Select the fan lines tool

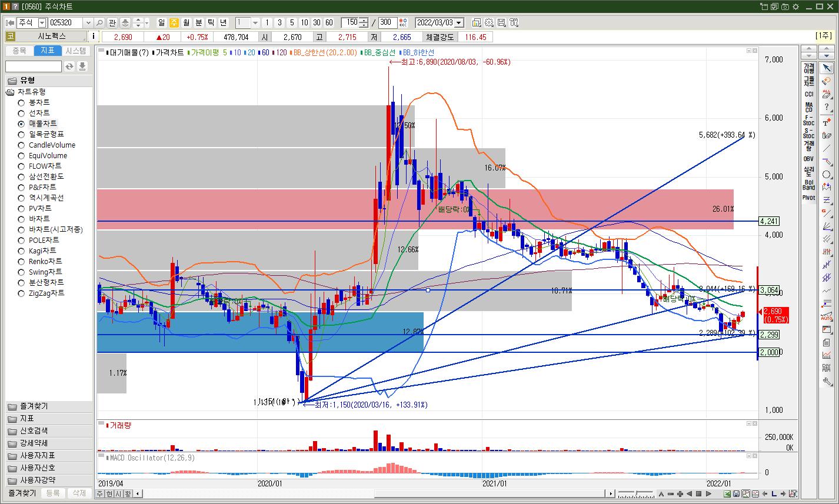(x=827, y=226)
